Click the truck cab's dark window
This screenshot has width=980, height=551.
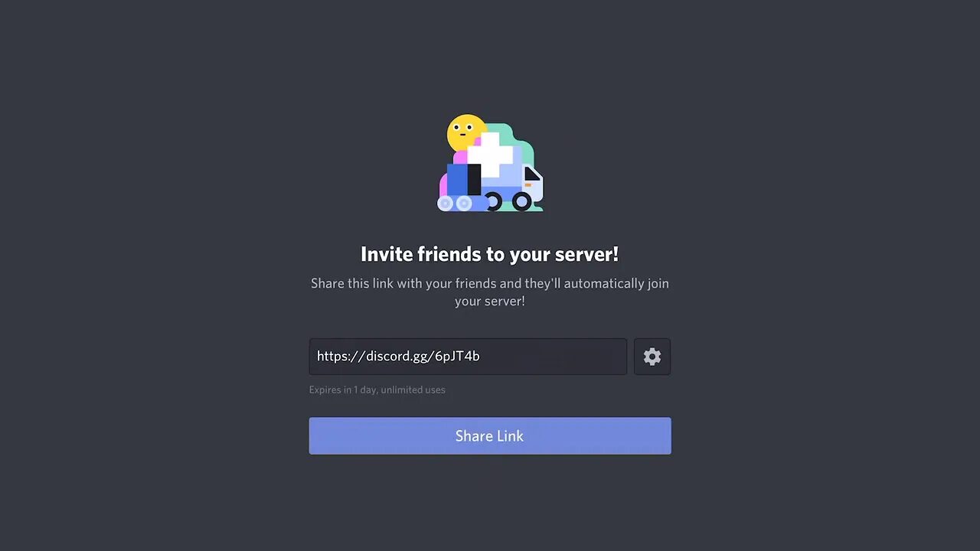[x=531, y=175]
